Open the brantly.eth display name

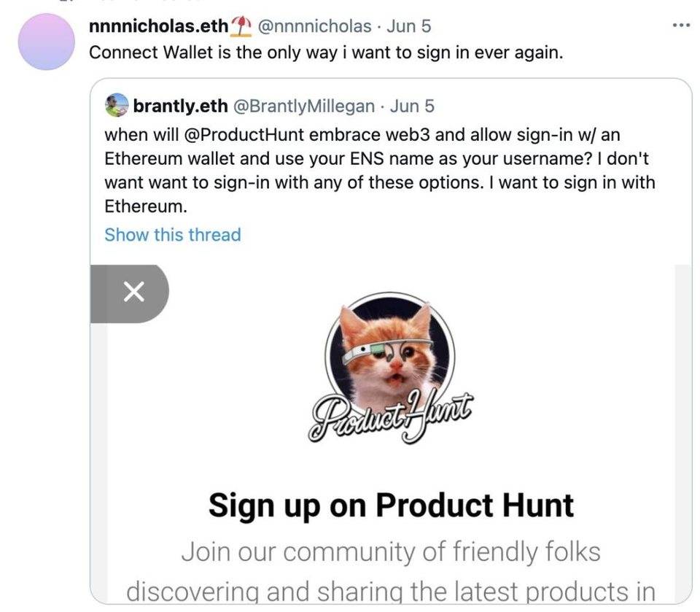tap(180, 106)
